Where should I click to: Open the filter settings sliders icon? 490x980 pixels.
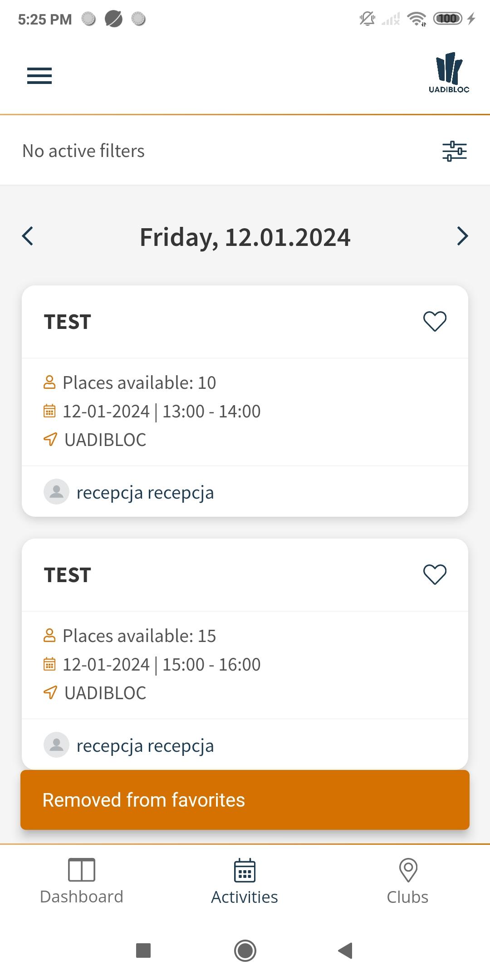(455, 151)
